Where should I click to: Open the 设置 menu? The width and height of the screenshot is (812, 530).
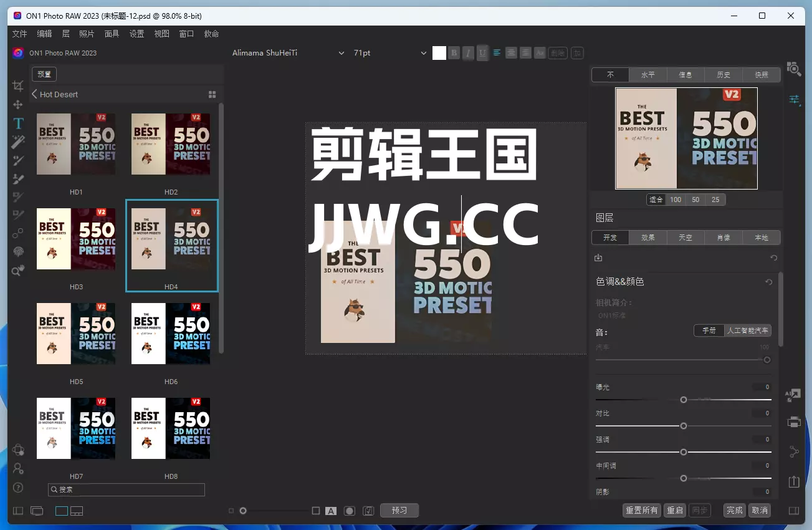point(136,34)
